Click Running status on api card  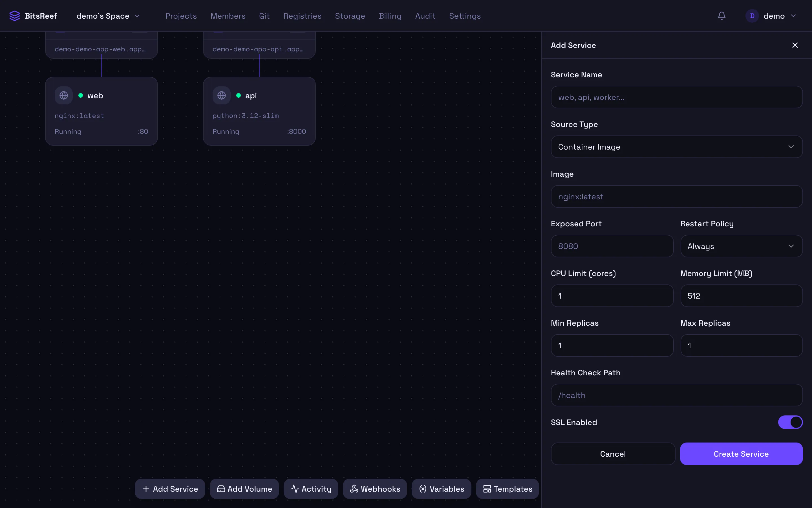226,131
